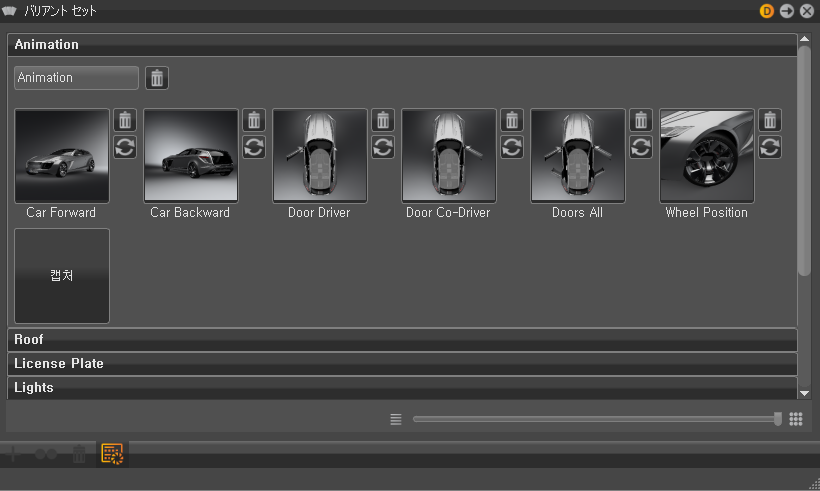Screen dimensions: 820x491
Task: Refresh the Wheel Position thumbnail
Action: pos(770,147)
